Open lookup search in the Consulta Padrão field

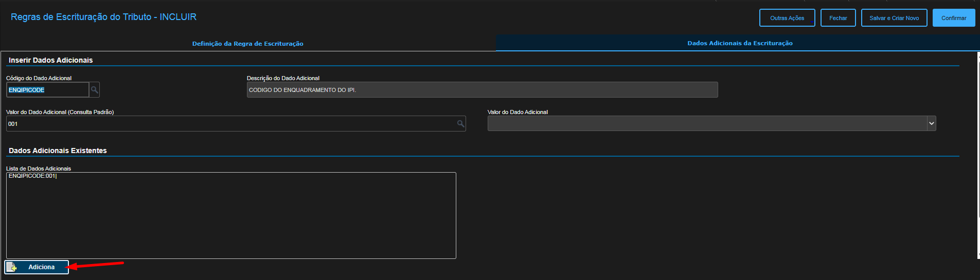(460, 124)
